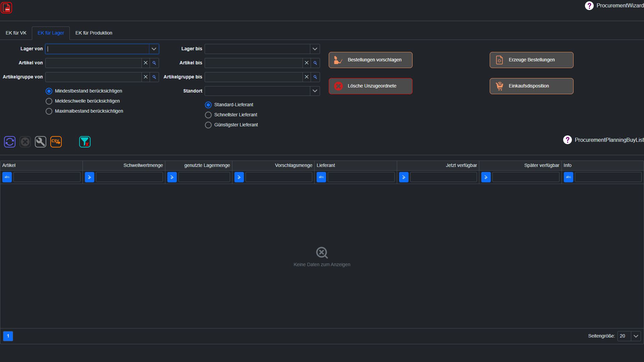Expand the Lager bis dropdown
This screenshot has height=362, width=644.
click(x=315, y=49)
